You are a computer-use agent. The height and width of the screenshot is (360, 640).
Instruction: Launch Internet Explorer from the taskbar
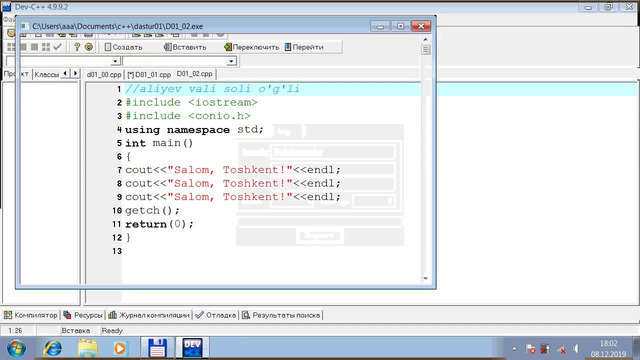pyautogui.click(x=53, y=348)
